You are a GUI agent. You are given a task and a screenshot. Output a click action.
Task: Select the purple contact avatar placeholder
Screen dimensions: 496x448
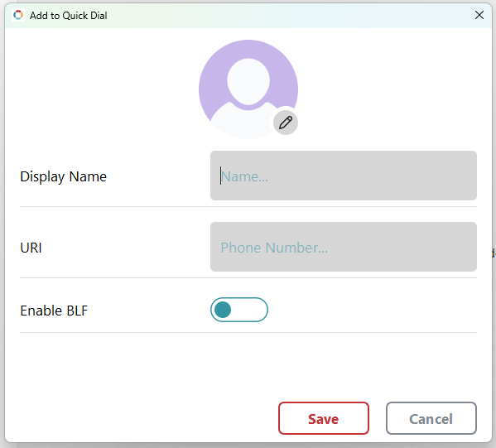(248, 89)
